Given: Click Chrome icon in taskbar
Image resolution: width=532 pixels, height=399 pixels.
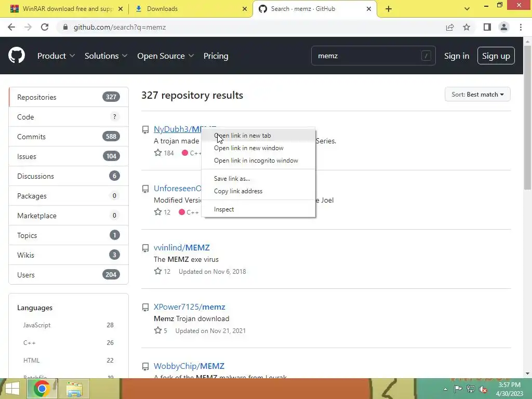Looking at the screenshot, I should pyautogui.click(x=42, y=389).
